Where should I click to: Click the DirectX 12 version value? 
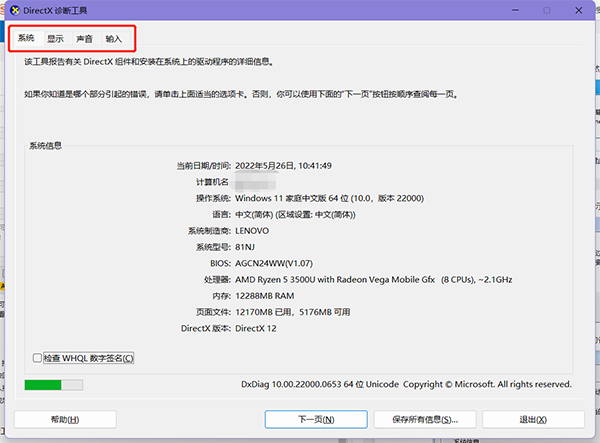(256, 328)
